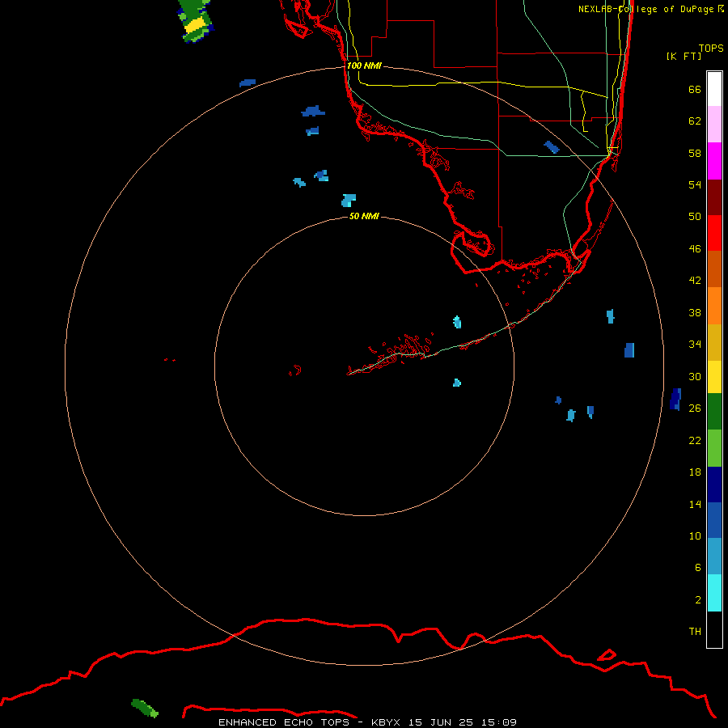Click the 100 NMI range ring label

coord(364,66)
